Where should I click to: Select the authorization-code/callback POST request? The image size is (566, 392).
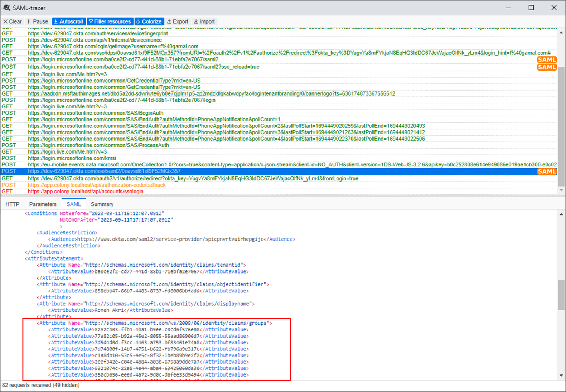pyautogui.click(x=279, y=185)
